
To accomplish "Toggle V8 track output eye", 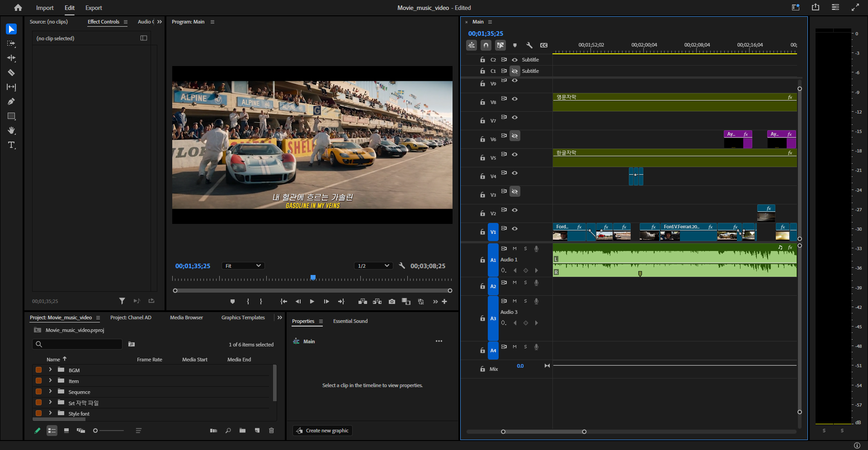I will [x=514, y=99].
